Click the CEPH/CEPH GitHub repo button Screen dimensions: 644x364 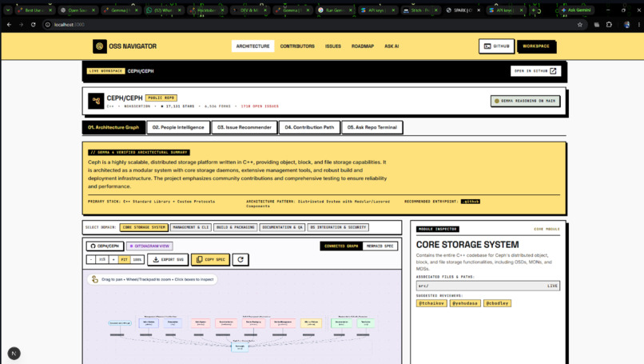point(105,246)
